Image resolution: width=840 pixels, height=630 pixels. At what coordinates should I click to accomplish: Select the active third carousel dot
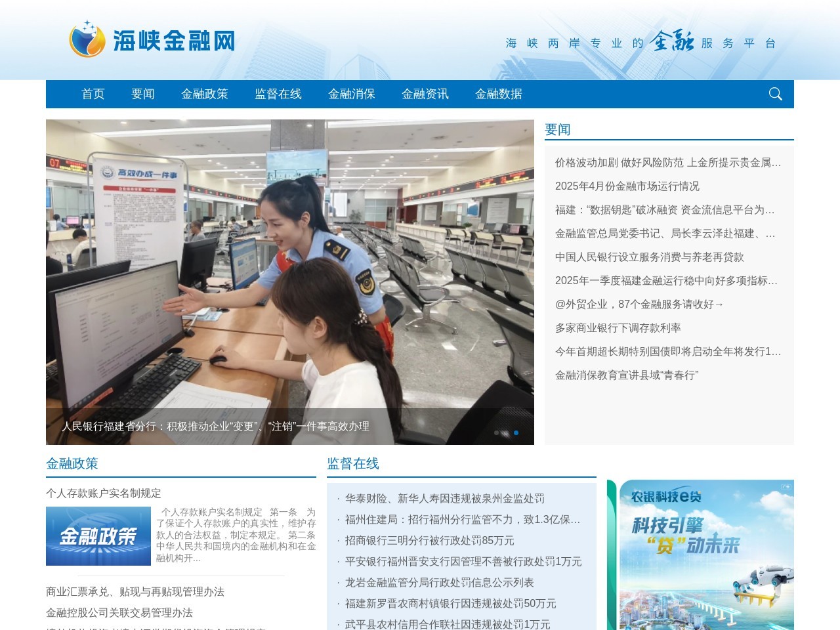(x=516, y=432)
